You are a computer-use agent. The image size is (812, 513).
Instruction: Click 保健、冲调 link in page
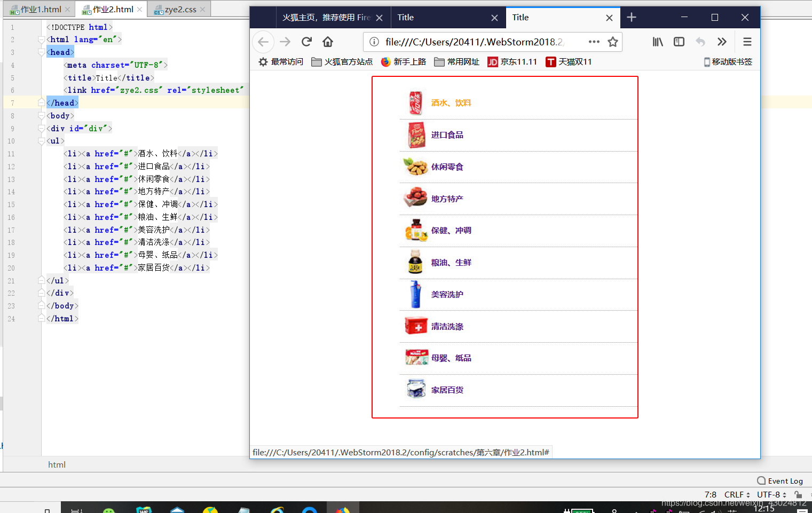click(x=451, y=231)
